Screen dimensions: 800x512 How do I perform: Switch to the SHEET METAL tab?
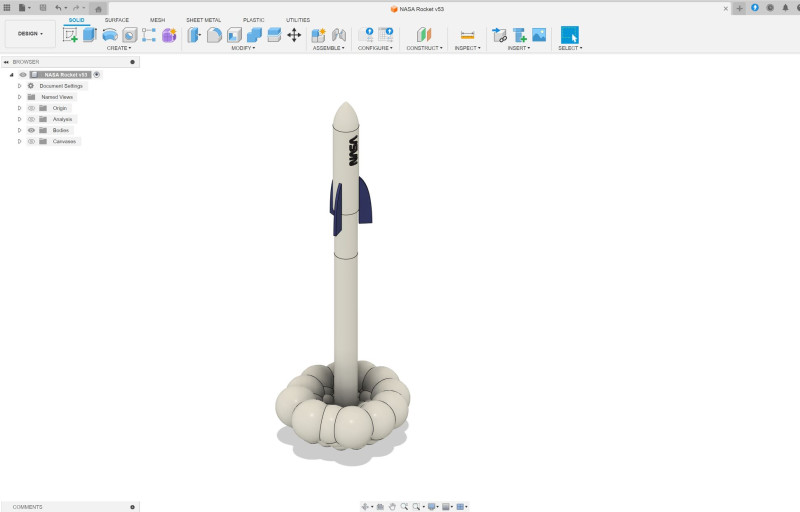204,20
